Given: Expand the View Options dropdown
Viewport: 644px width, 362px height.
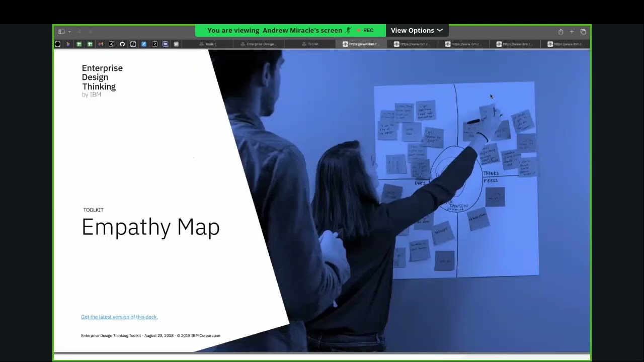Looking at the screenshot, I should (x=417, y=30).
